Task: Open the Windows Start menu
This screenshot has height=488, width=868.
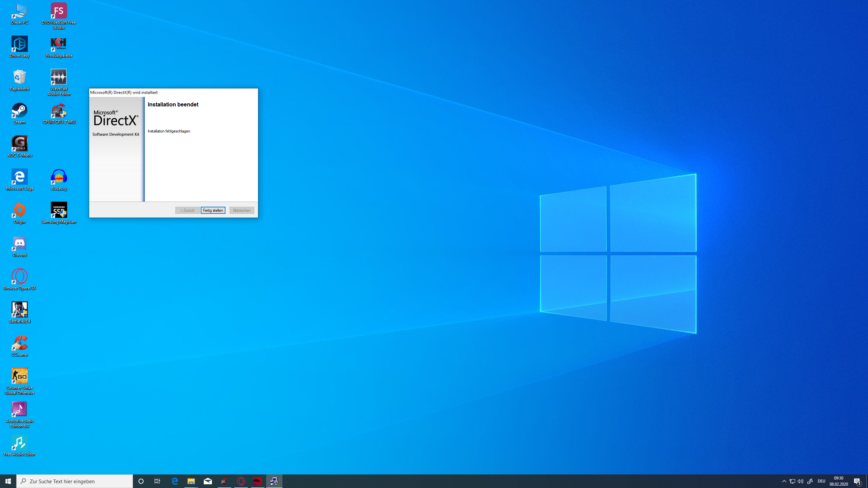Action: [x=8, y=481]
